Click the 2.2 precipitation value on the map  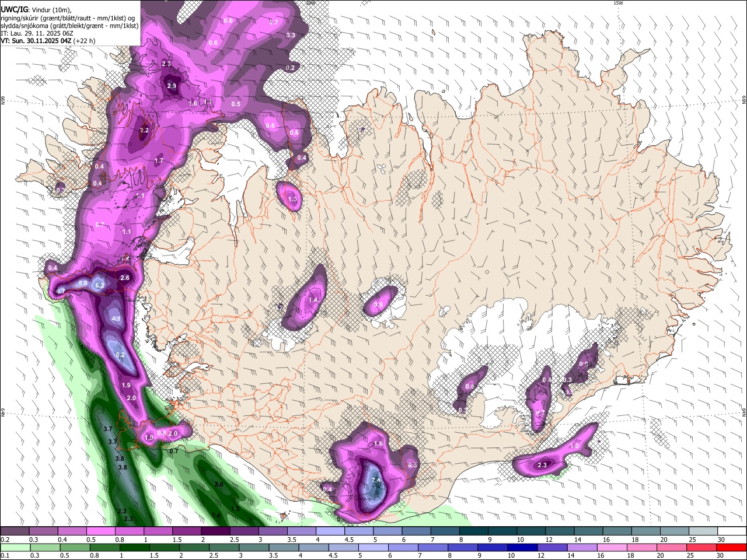coord(145,131)
